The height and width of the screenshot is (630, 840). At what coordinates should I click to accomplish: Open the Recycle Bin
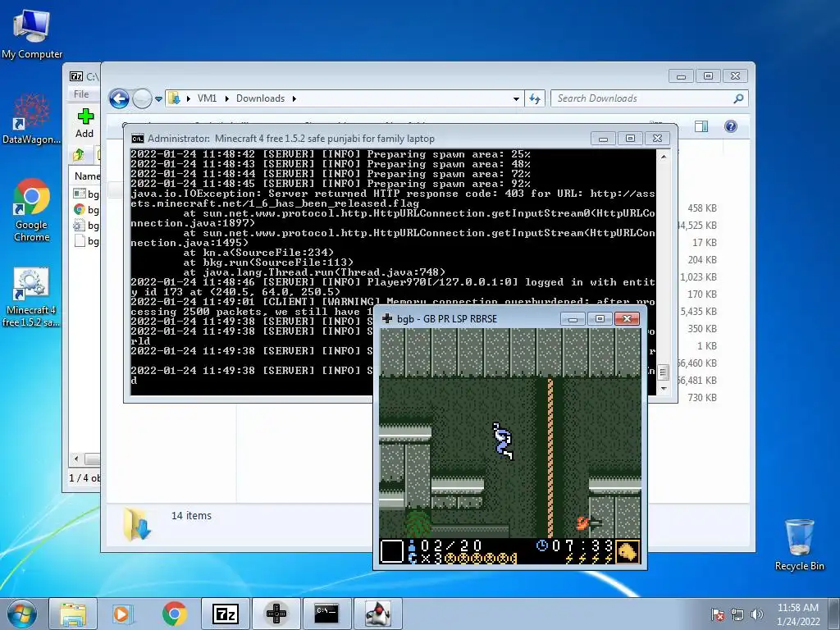point(799,545)
